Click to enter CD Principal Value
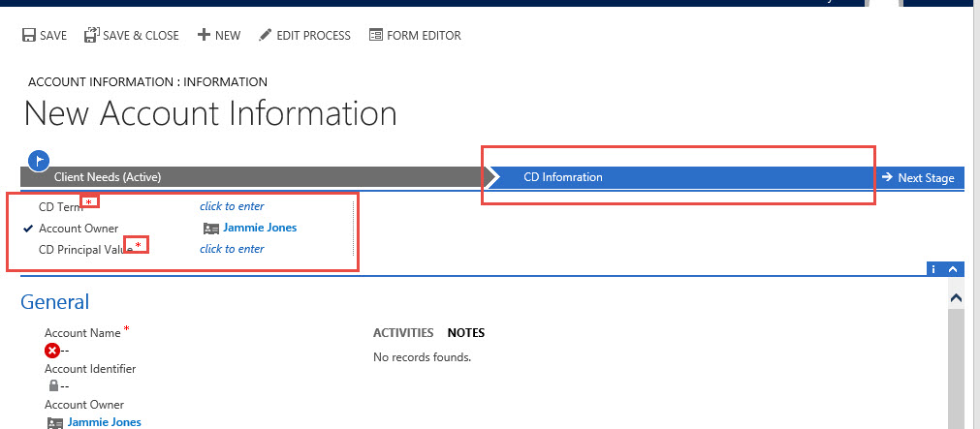980x429 pixels. click(232, 249)
